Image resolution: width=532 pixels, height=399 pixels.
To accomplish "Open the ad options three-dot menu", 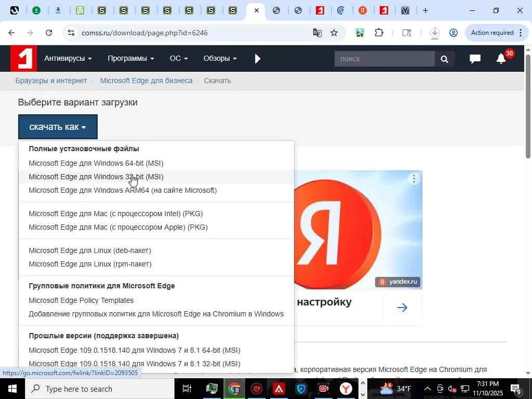I will pyautogui.click(x=414, y=179).
